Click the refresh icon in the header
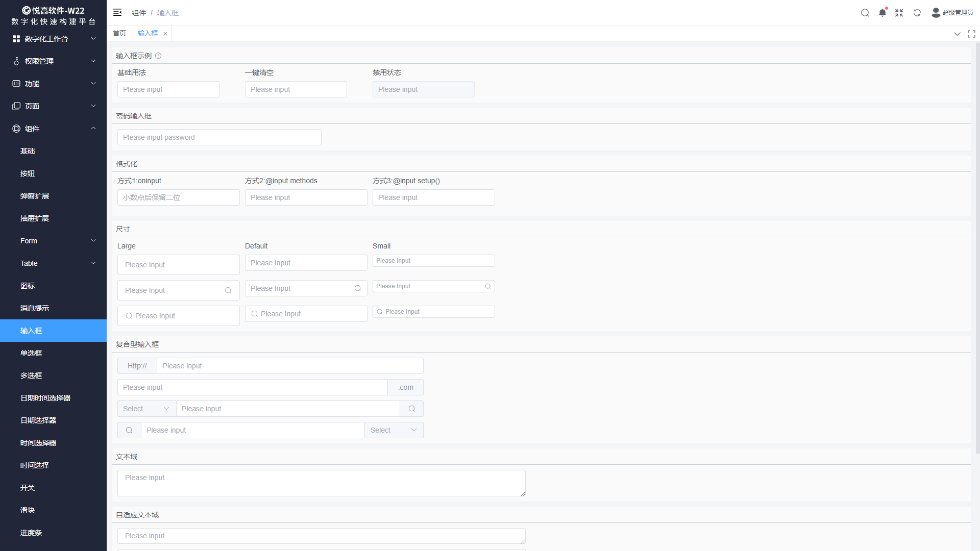The height and width of the screenshot is (551, 980). [917, 13]
